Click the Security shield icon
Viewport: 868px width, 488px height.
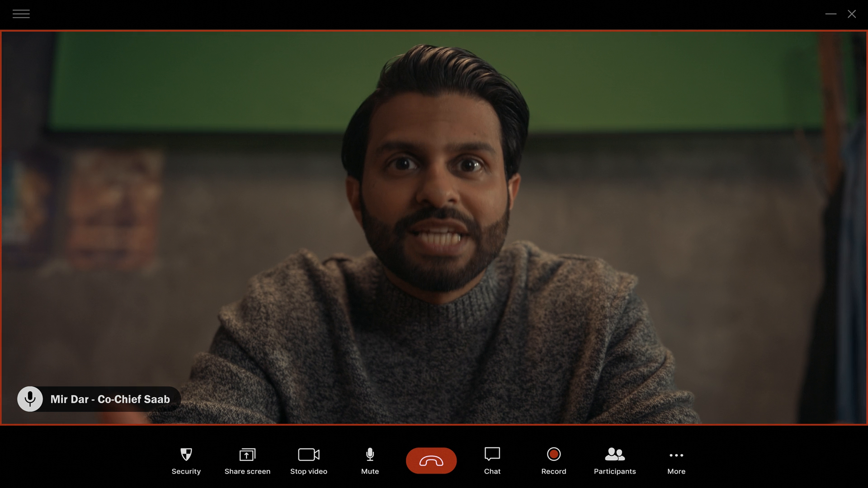click(186, 454)
